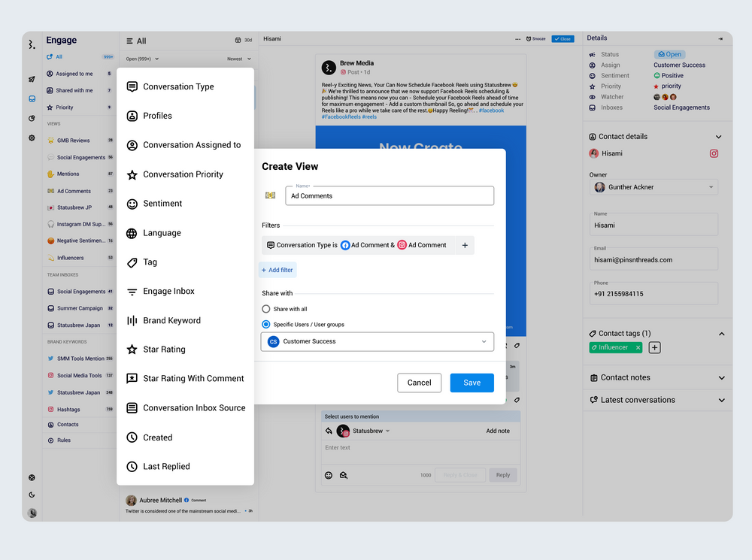The height and width of the screenshot is (560, 752).
Task: Click the Snooze button
Action: [x=535, y=39]
